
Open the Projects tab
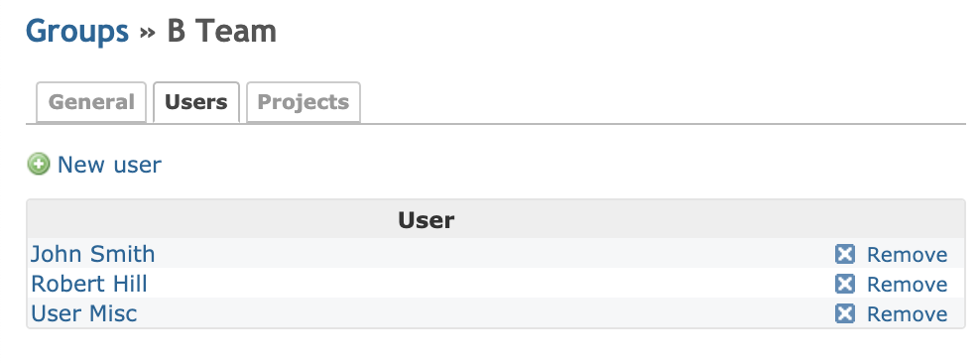point(304,102)
